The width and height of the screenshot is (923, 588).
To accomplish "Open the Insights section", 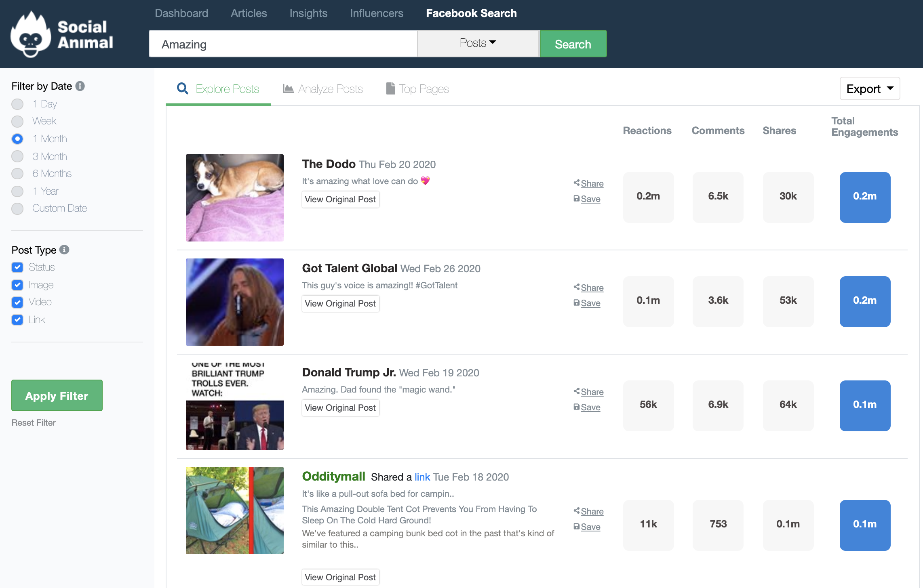I will coord(308,13).
